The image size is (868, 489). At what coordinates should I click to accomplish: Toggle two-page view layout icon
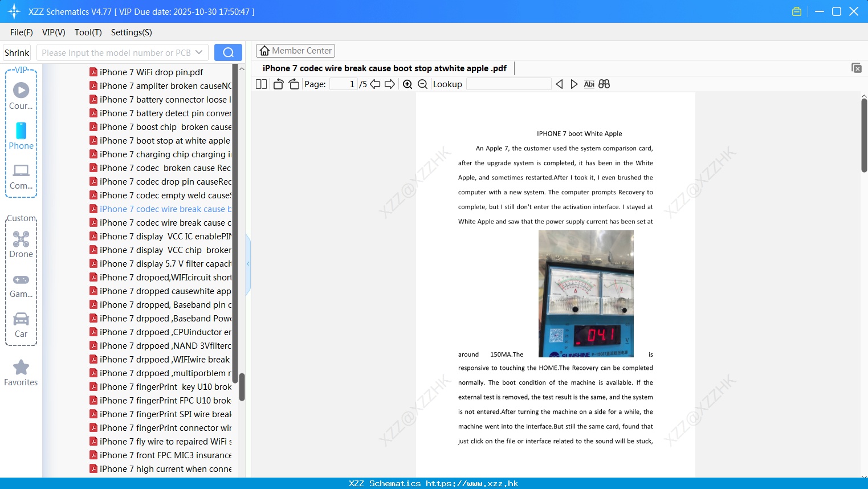[x=261, y=84]
